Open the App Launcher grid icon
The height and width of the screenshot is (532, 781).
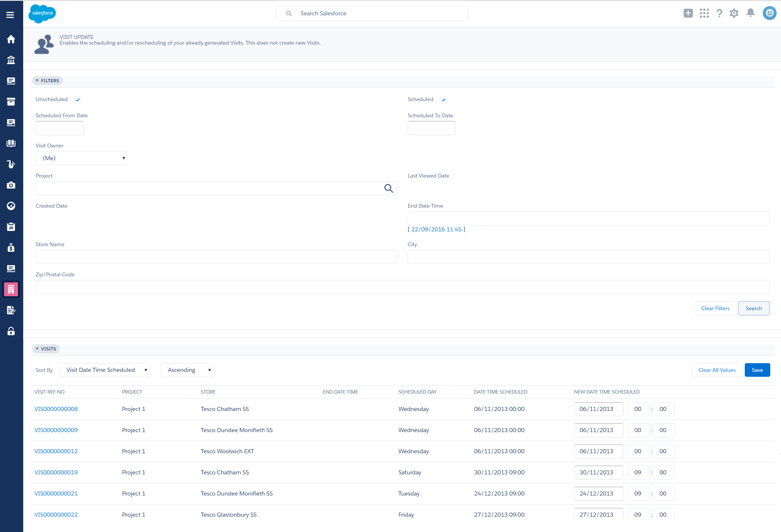click(x=704, y=13)
